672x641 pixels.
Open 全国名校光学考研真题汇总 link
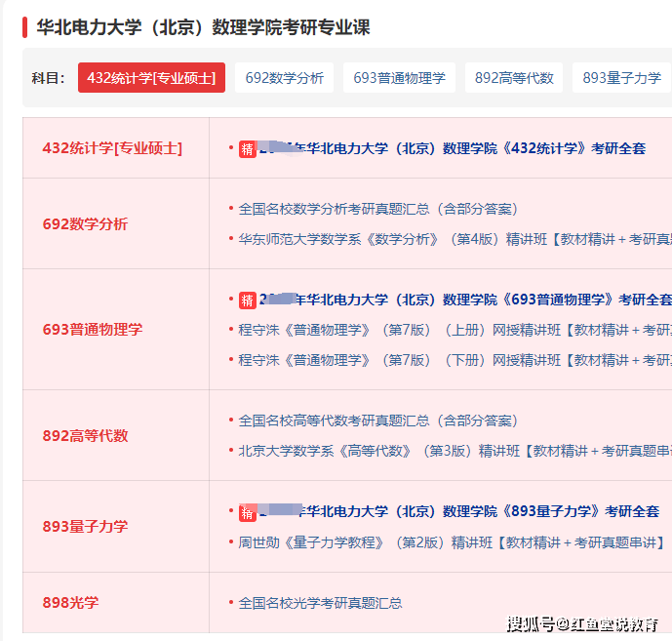[320, 603]
